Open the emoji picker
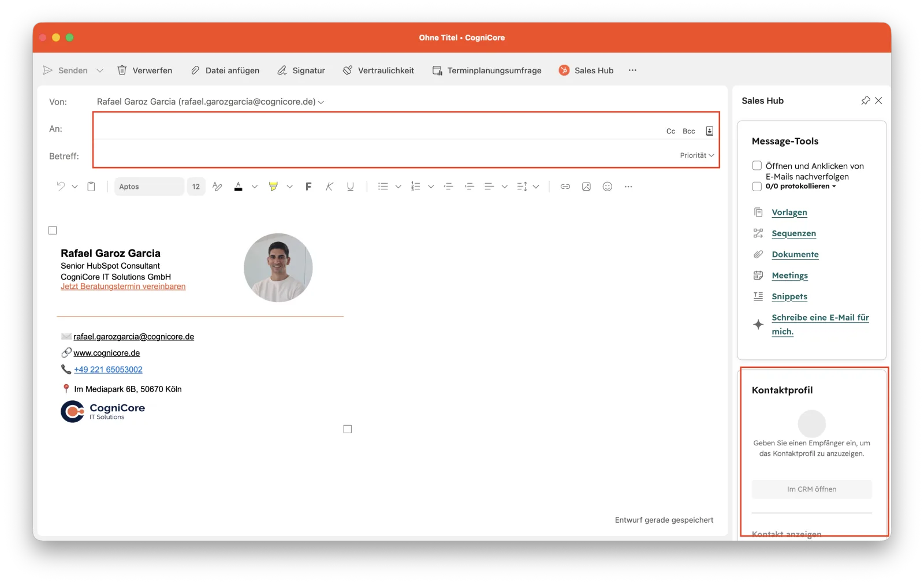This screenshot has width=924, height=584. [607, 187]
